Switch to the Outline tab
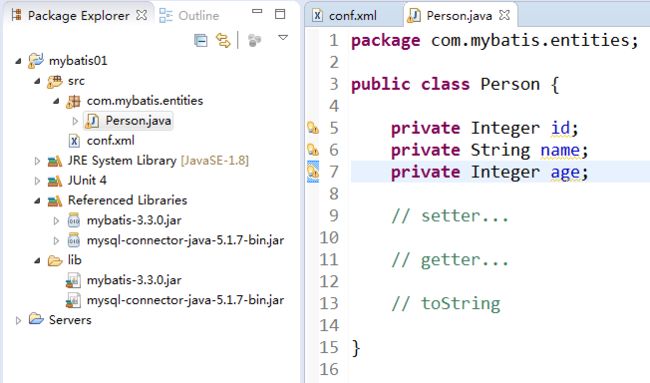Image resolution: width=650 pixels, height=383 pixels. click(x=189, y=16)
